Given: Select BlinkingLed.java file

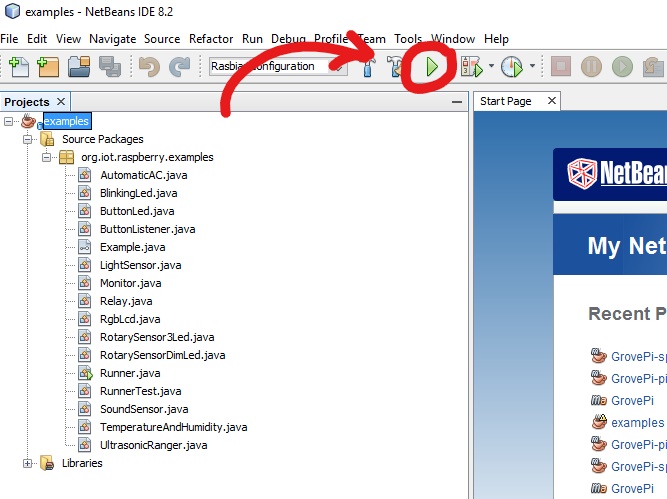Looking at the screenshot, I should click(139, 193).
